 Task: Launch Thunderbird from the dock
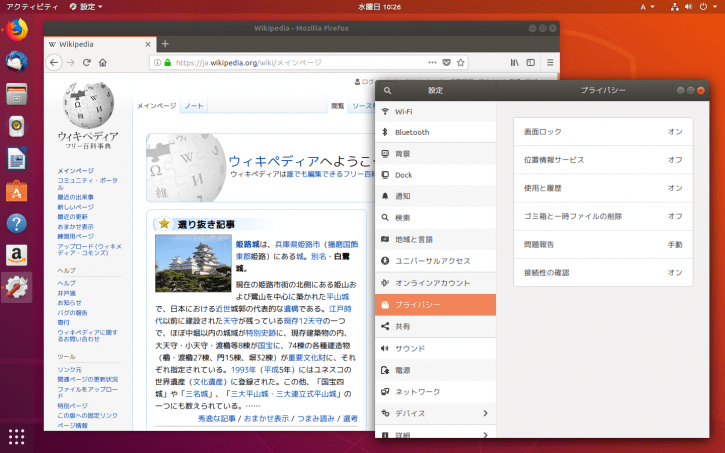tap(17, 61)
